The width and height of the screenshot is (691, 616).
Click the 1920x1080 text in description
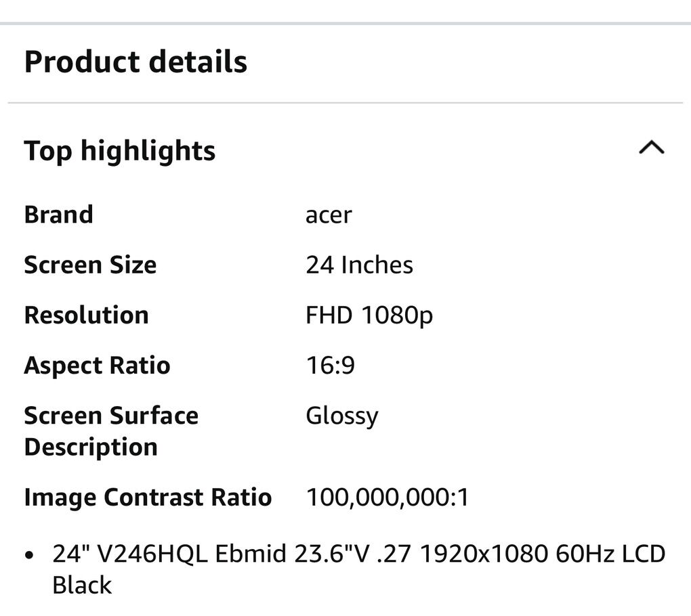[x=483, y=554]
